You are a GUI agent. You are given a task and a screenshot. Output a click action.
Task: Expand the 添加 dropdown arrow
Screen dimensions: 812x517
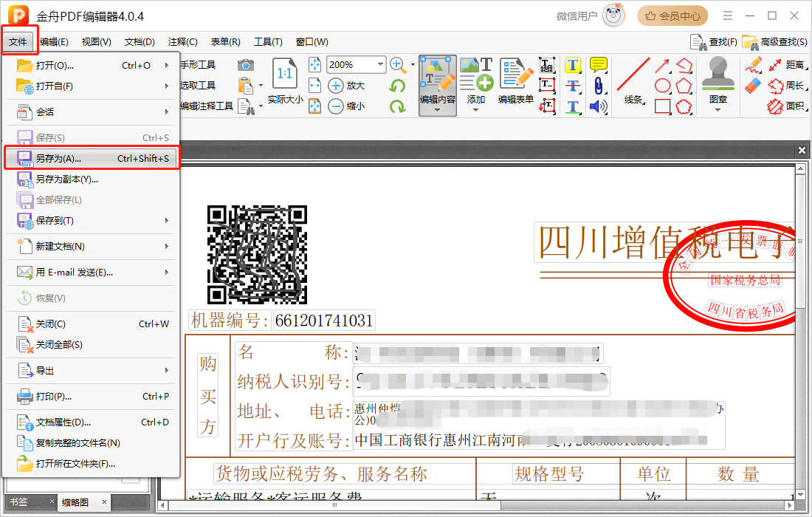pyautogui.click(x=476, y=110)
